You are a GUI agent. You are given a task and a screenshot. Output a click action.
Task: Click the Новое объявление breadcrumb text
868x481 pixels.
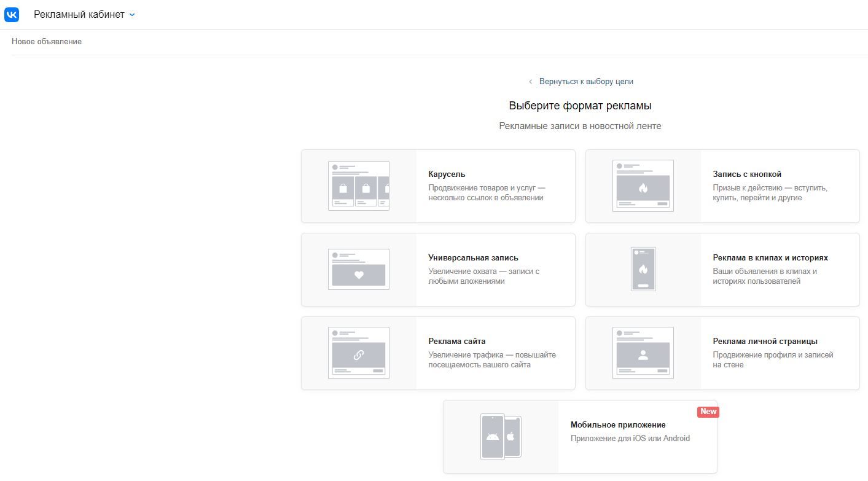point(47,42)
